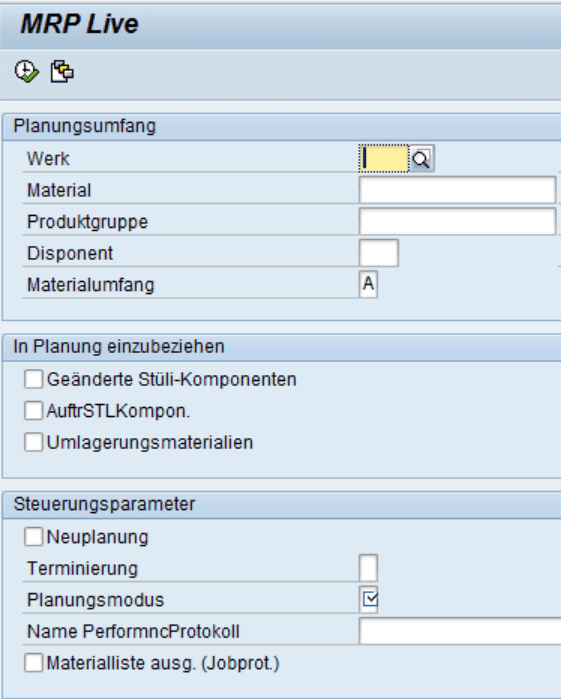The width and height of the screenshot is (561, 699).
Task: Click the Materialumfang field containing A
Action: [368, 284]
